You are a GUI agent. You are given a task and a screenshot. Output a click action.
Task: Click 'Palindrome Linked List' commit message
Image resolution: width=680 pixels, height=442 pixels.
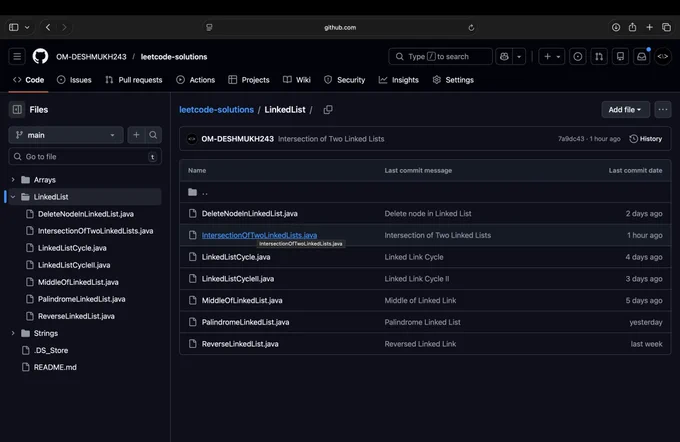[x=422, y=322]
